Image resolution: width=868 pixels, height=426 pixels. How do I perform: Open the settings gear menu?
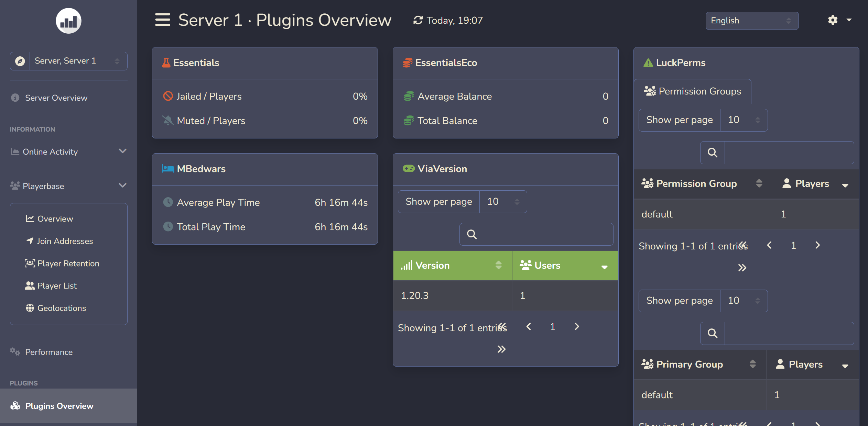839,20
